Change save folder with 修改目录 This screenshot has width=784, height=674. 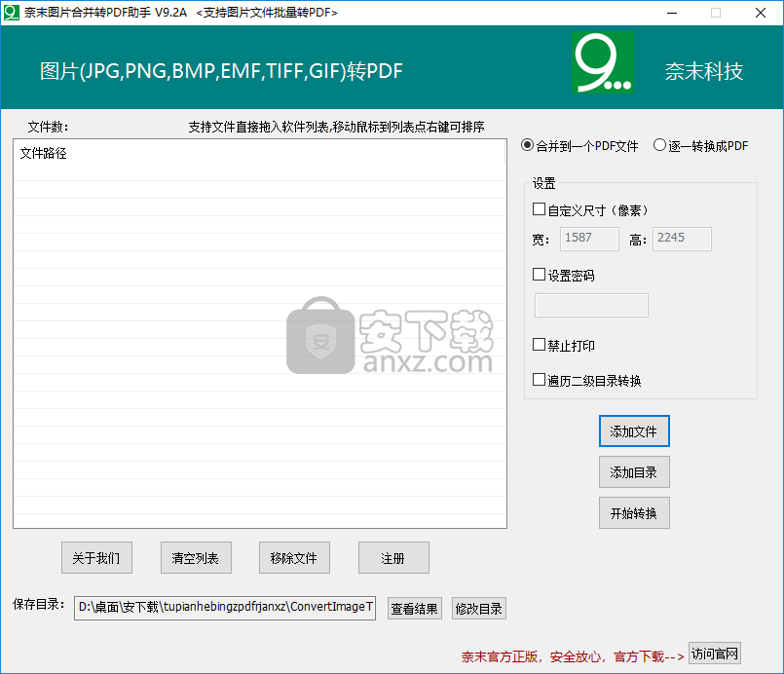pos(479,608)
